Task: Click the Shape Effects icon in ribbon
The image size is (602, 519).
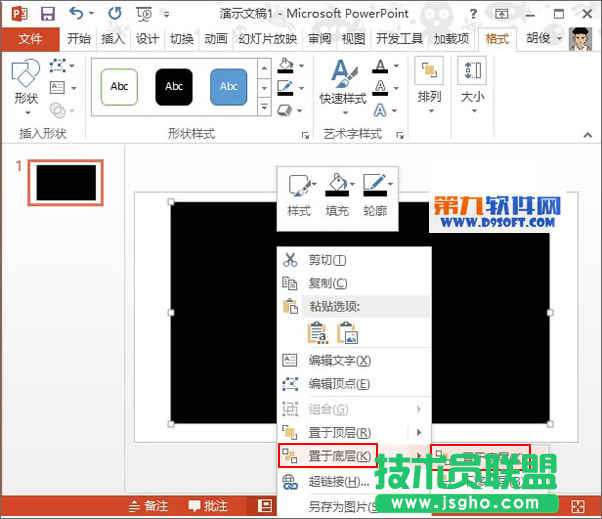Action: pos(285,111)
